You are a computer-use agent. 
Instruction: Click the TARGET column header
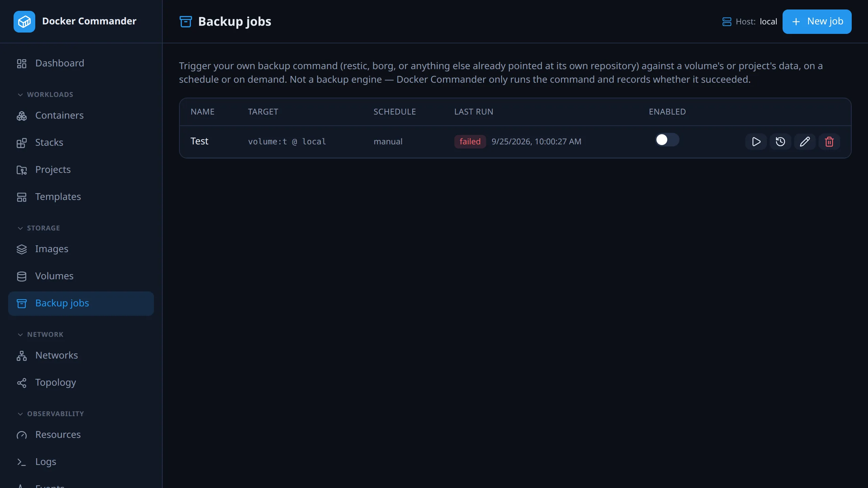(263, 112)
